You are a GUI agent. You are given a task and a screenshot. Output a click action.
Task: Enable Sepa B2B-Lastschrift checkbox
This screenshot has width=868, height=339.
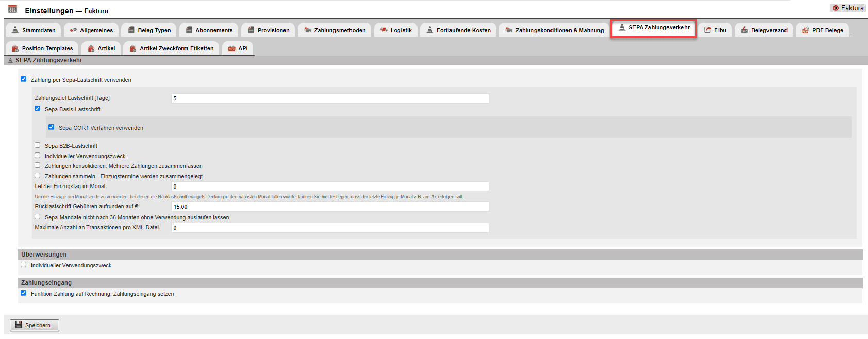[37, 145]
